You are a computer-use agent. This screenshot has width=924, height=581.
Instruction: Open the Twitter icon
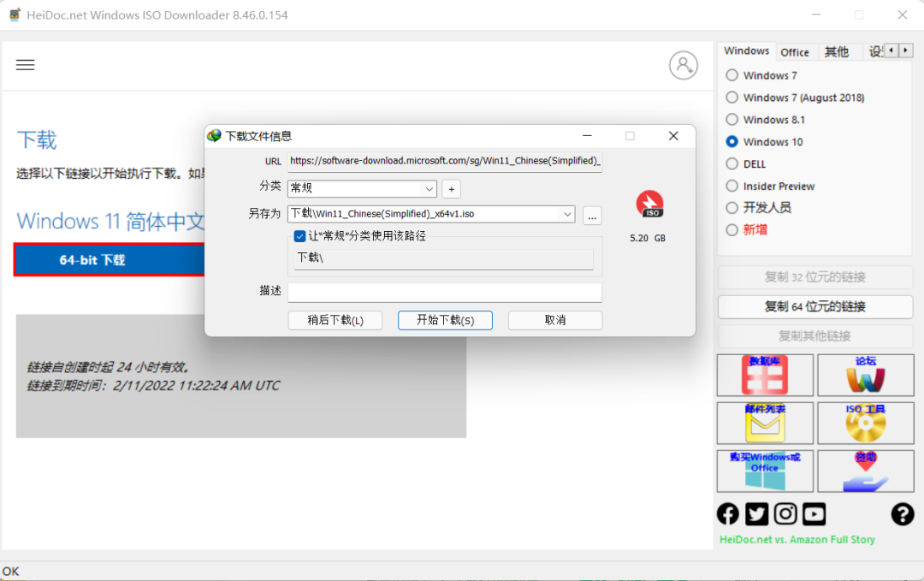pyautogui.click(x=756, y=513)
